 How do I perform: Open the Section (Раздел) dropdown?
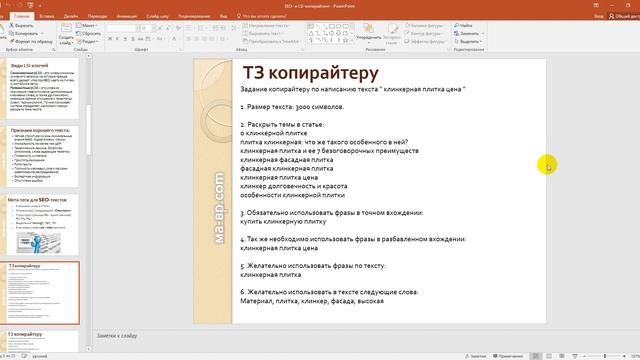[x=87, y=41]
